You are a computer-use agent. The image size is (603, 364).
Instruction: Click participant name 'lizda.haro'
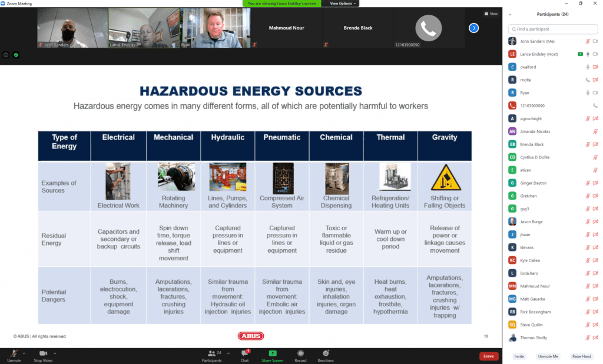point(529,273)
